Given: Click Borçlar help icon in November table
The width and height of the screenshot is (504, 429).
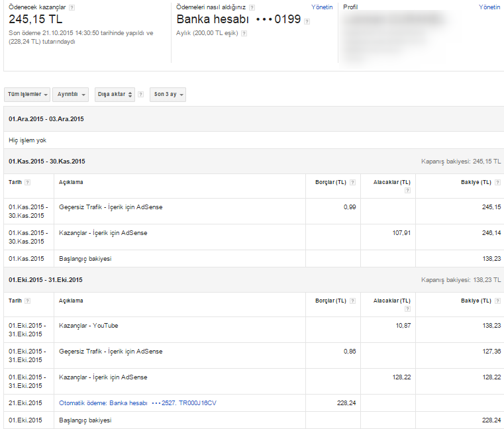Looking at the screenshot, I should point(352,182).
